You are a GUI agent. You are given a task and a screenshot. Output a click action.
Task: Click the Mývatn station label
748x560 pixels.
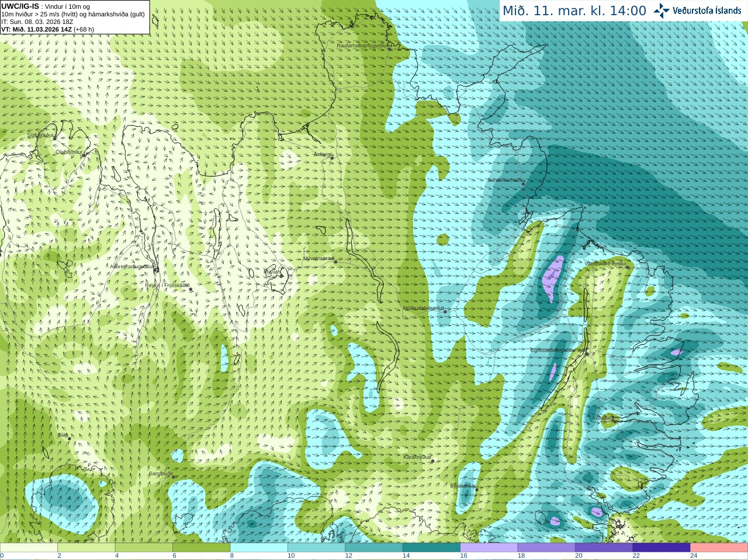click(272, 272)
